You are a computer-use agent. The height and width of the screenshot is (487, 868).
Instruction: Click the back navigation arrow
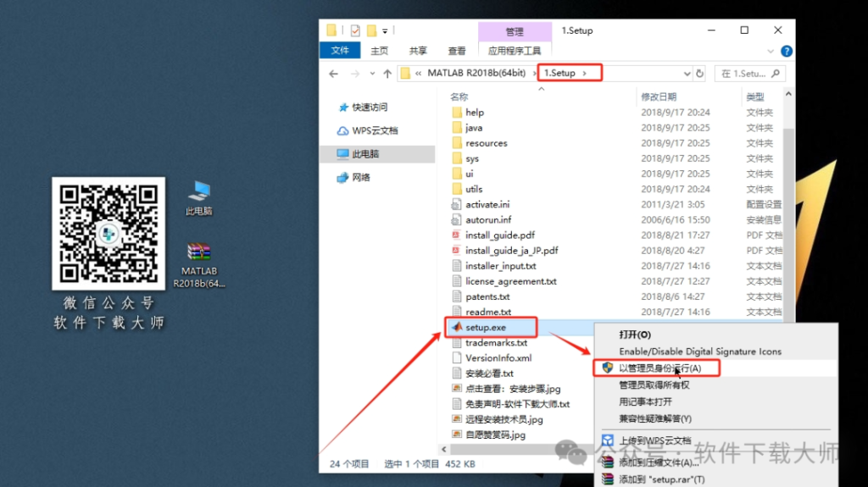[333, 74]
